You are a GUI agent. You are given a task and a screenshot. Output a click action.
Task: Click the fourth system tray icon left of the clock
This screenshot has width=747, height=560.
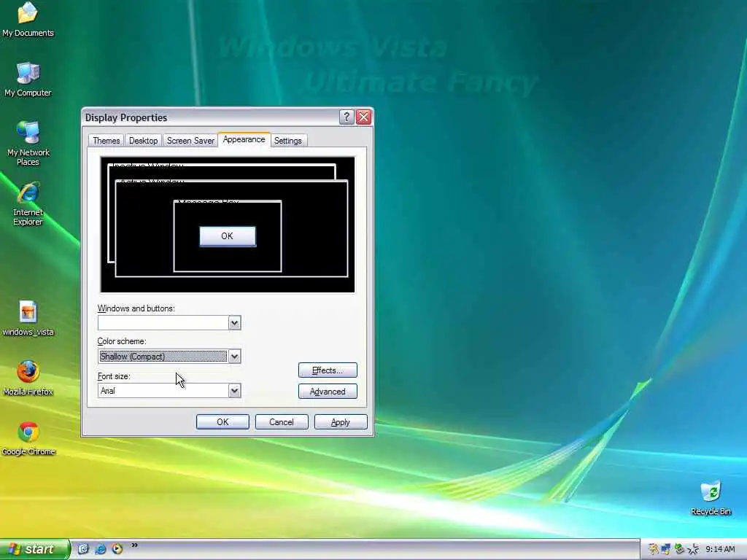click(693, 550)
